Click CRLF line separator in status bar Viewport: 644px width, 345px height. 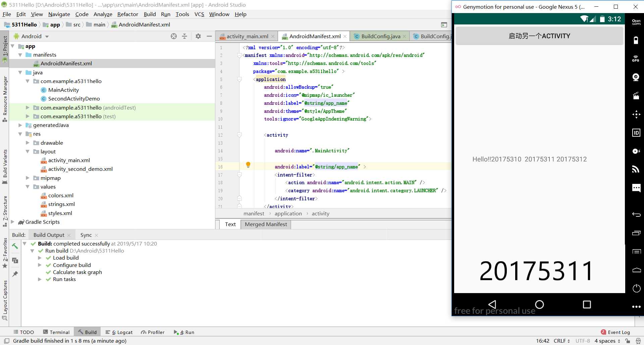pyautogui.click(x=561, y=341)
